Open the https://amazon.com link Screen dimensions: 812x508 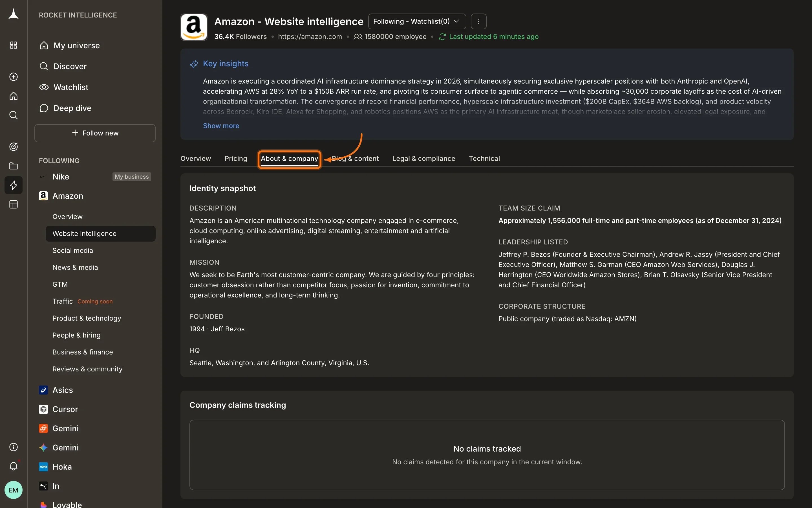click(x=310, y=37)
